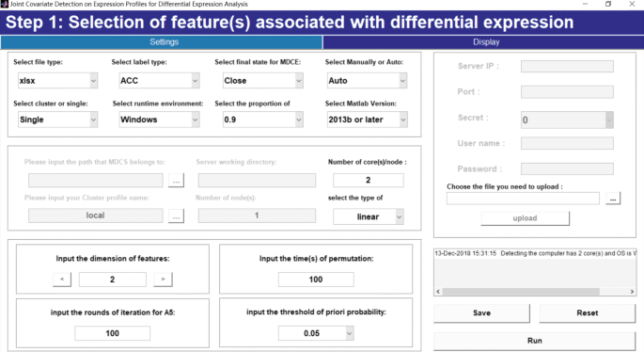Open the MDCE final state dropdown showing Close

(x=263, y=81)
